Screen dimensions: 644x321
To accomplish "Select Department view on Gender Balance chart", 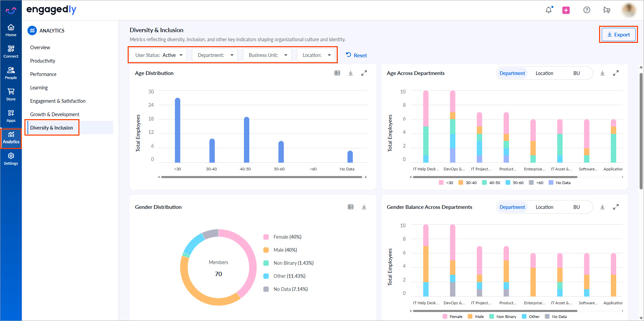I will pos(512,207).
